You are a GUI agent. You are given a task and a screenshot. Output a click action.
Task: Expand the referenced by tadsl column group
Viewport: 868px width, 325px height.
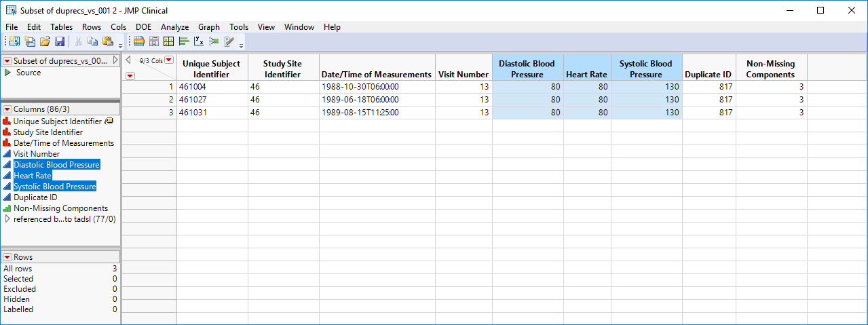(7, 219)
